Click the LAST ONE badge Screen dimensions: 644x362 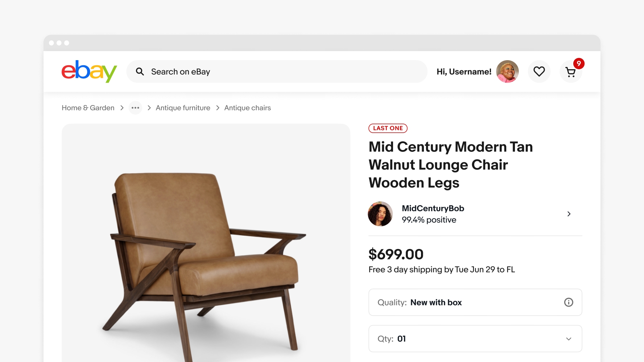point(388,128)
